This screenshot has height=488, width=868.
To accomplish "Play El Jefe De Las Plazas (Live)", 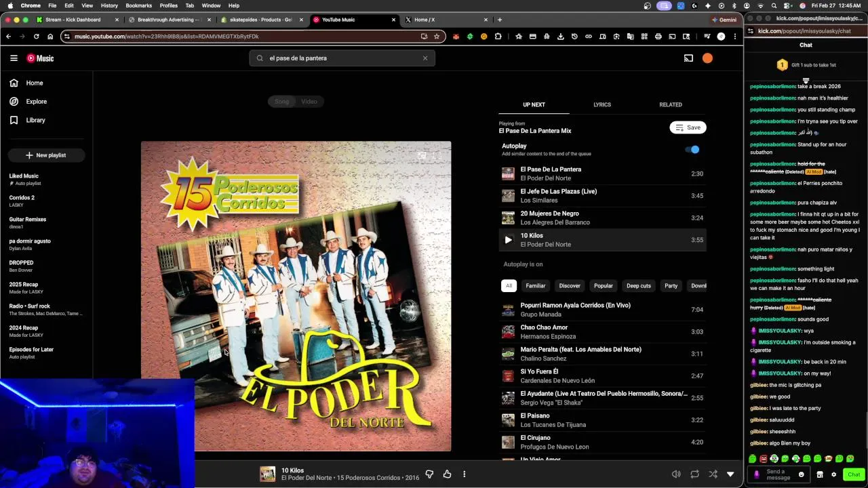I will click(602, 196).
